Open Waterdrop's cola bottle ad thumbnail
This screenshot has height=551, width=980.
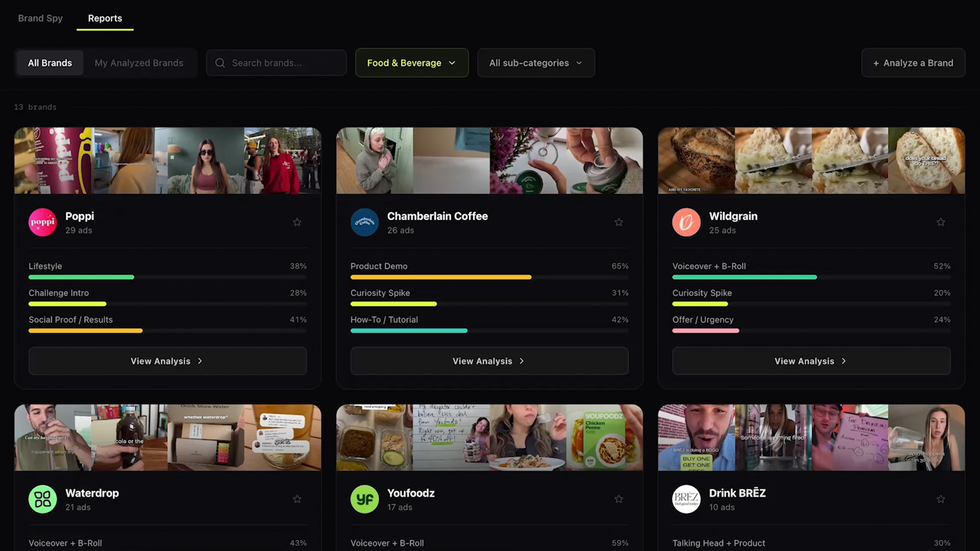click(x=129, y=438)
